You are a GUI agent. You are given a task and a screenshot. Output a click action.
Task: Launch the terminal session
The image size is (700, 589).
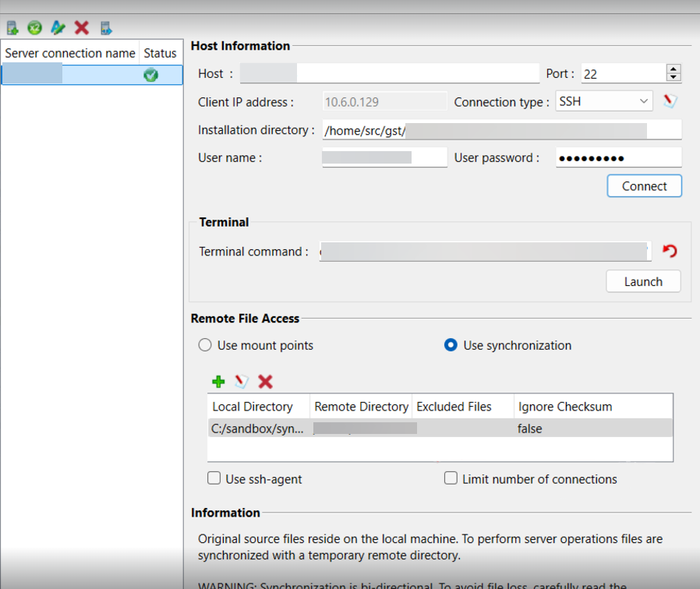coord(643,281)
